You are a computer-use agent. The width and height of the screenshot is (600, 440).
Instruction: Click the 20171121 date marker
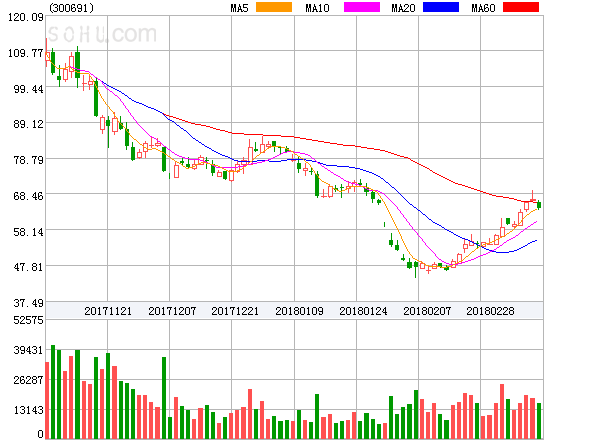pos(108,311)
